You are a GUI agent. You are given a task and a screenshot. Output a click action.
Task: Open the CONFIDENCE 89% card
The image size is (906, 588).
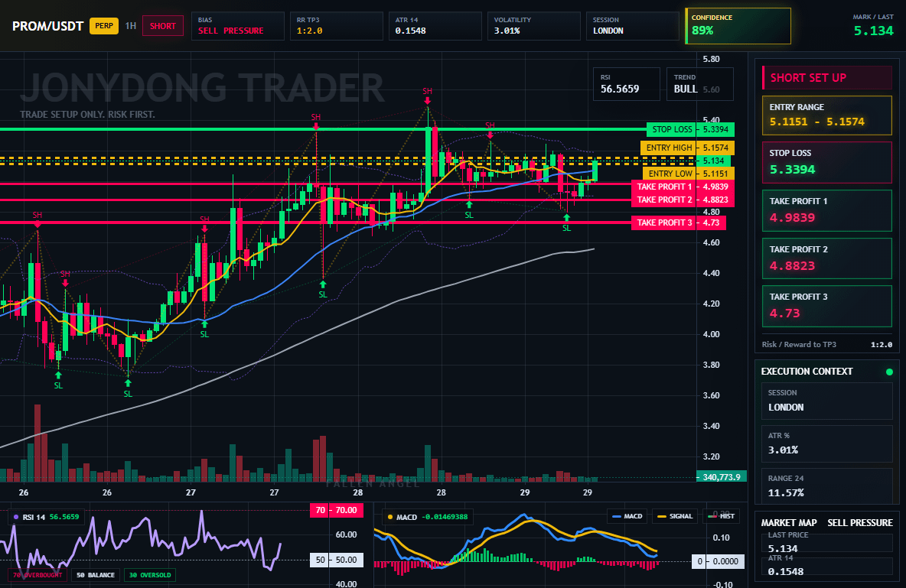coord(738,26)
